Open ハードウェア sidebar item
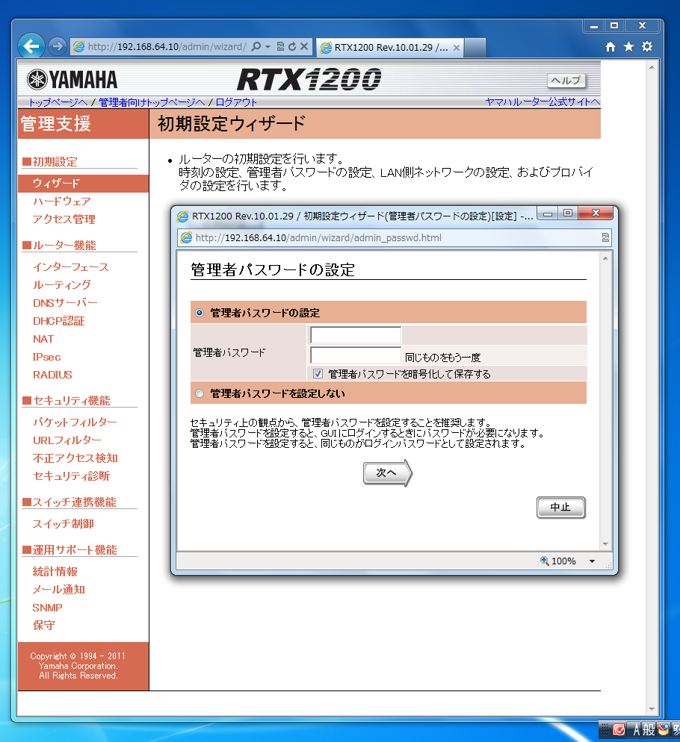The width and height of the screenshot is (680, 742). click(x=62, y=201)
